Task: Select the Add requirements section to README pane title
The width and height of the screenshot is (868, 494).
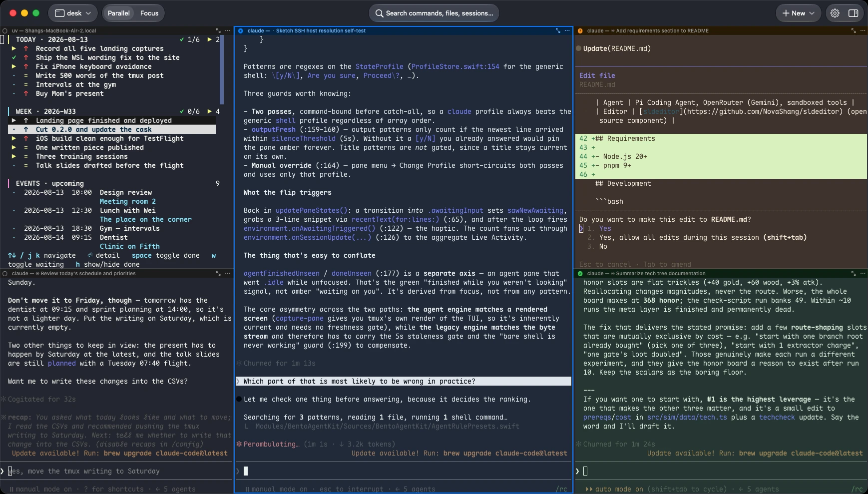Action: tap(662, 30)
